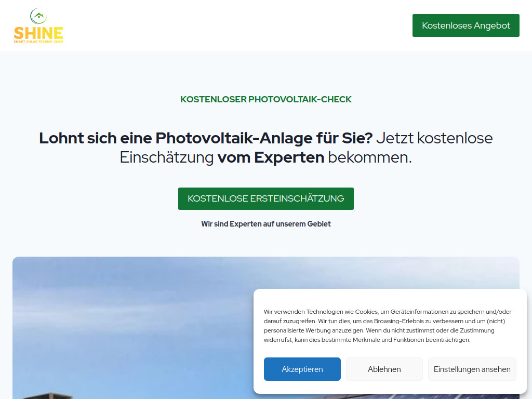This screenshot has height=399, width=532.
Task: Click the SHINE company logo
Action: [38, 25]
